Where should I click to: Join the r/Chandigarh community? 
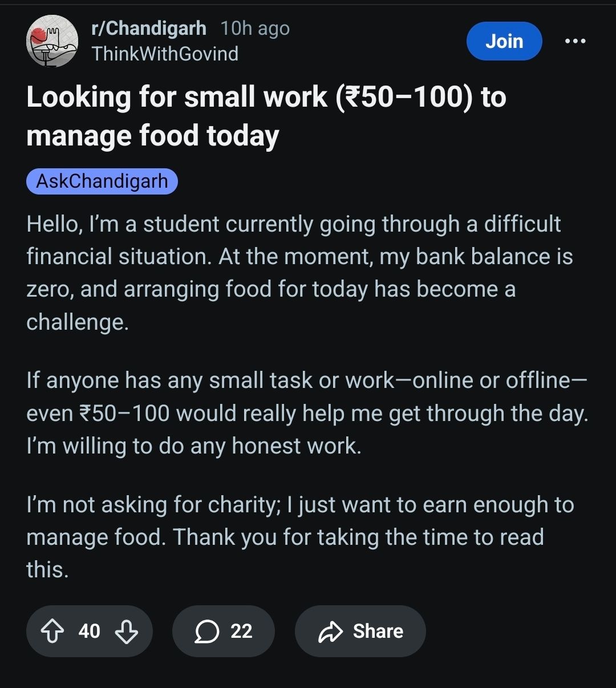click(x=504, y=41)
